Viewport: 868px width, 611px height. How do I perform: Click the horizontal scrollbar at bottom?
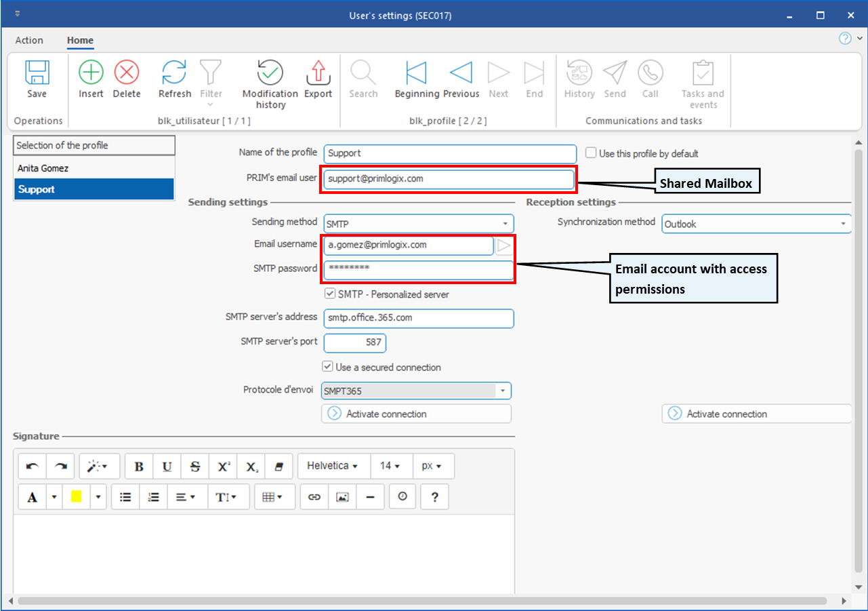422,601
